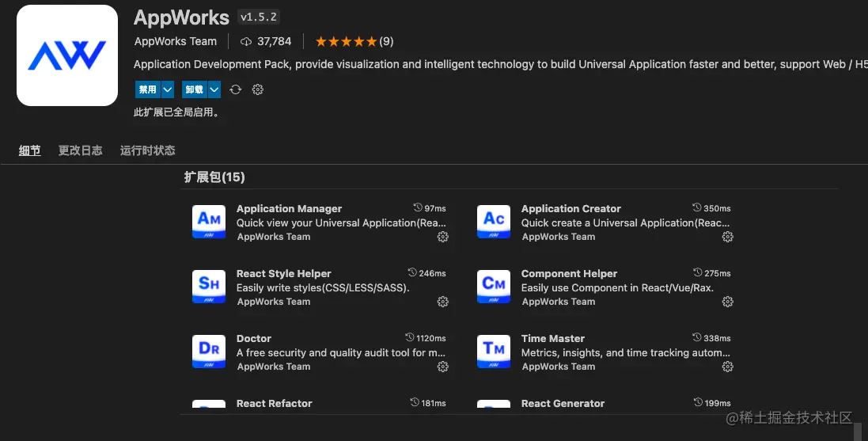868x441 pixels.
Task: Expand the dropdown arrow beside 禁用
Action: [x=168, y=89]
